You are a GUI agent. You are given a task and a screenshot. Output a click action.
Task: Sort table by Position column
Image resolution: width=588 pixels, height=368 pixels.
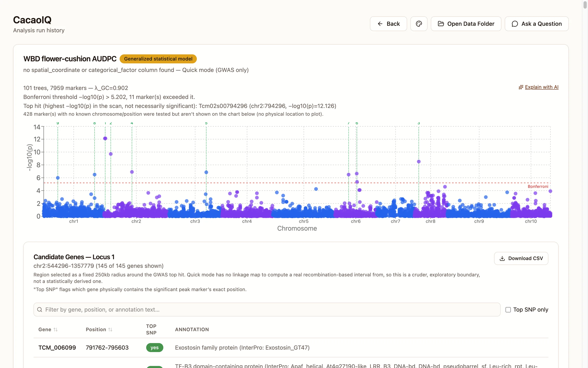click(x=99, y=329)
